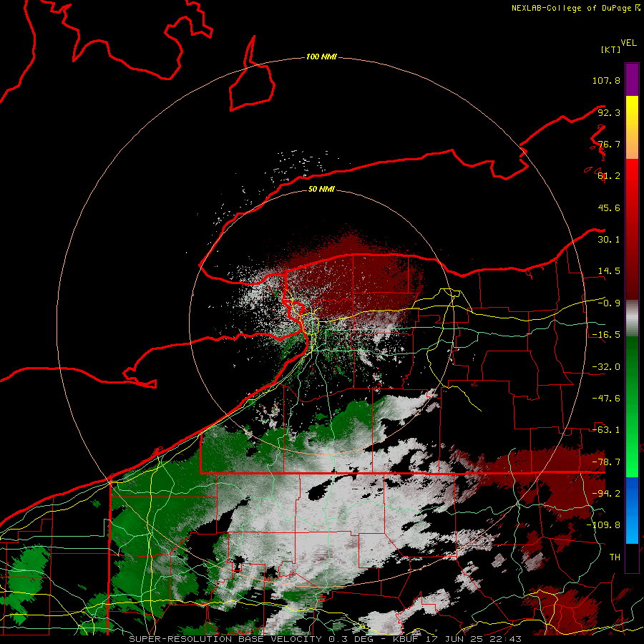Click the 61.2 legend value
Screen dimensions: 644x644
pos(609,176)
